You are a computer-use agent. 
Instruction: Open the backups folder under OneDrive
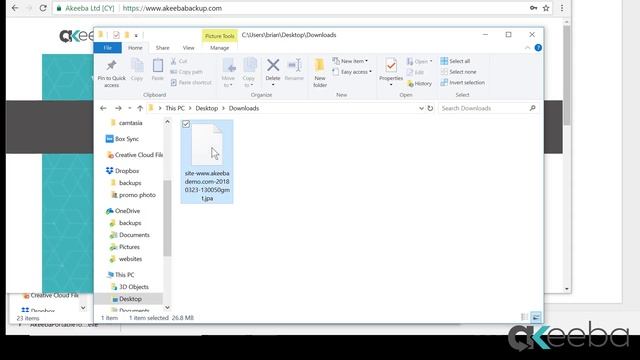pyautogui.click(x=130, y=223)
